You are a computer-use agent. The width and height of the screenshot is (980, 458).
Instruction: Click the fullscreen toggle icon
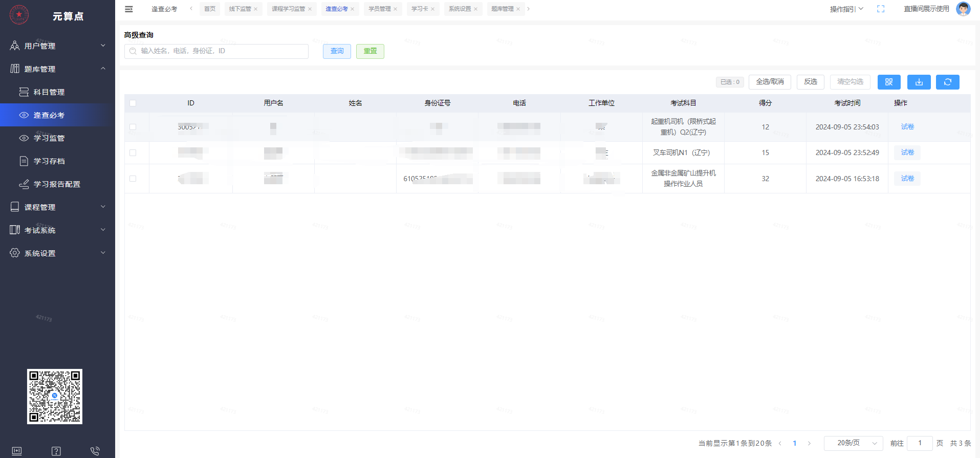(881, 9)
